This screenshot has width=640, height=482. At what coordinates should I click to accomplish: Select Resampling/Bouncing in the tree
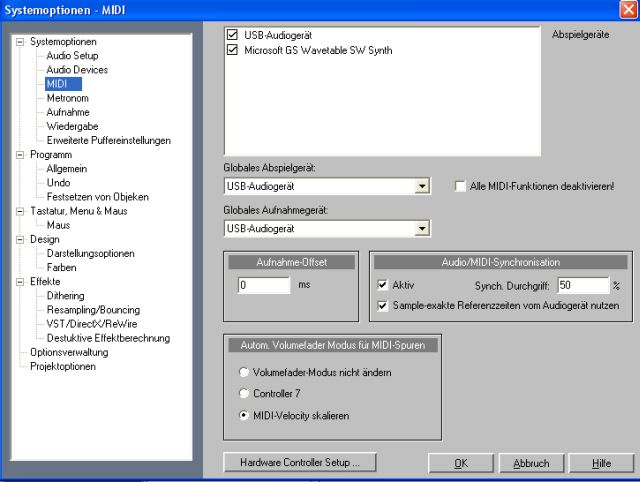pyautogui.click(x=93, y=310)
